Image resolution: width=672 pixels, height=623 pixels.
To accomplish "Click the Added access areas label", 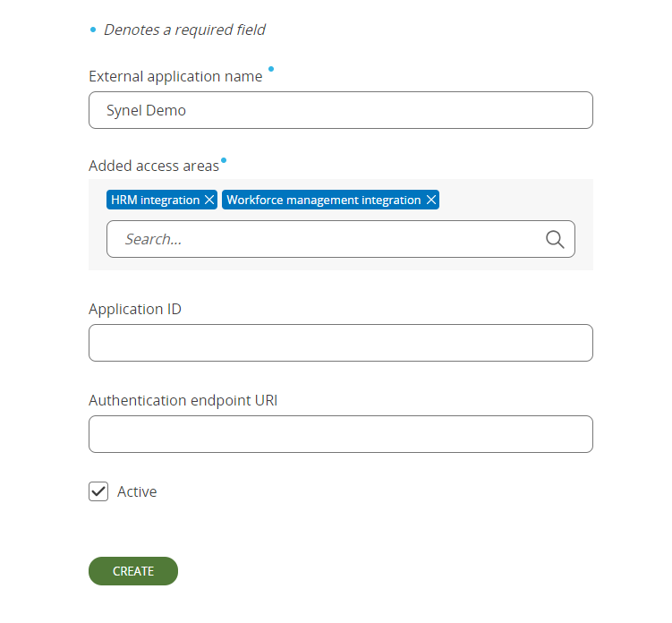I will (154, 166).
